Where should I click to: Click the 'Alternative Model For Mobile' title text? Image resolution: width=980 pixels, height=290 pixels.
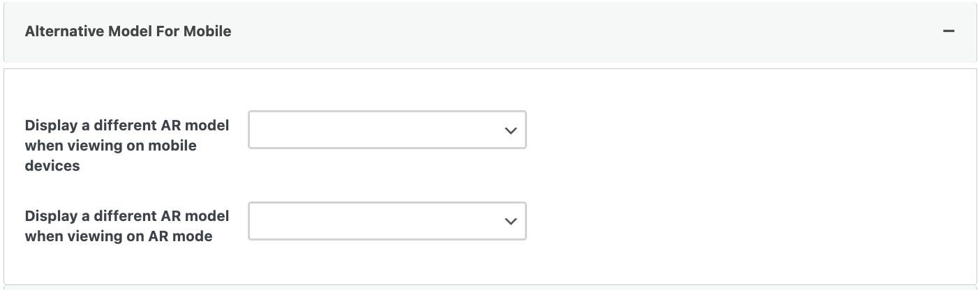point(128,31)
